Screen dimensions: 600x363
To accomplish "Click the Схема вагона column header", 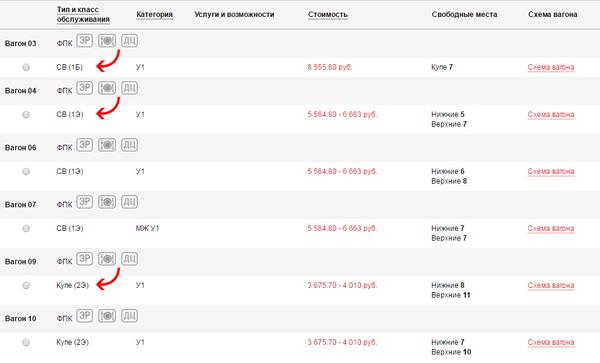I will click(553, 15).
